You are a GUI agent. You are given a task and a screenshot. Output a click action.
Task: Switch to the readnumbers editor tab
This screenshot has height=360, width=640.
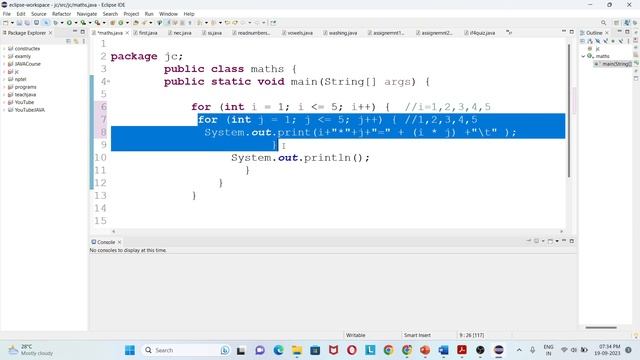pos(251,33)
